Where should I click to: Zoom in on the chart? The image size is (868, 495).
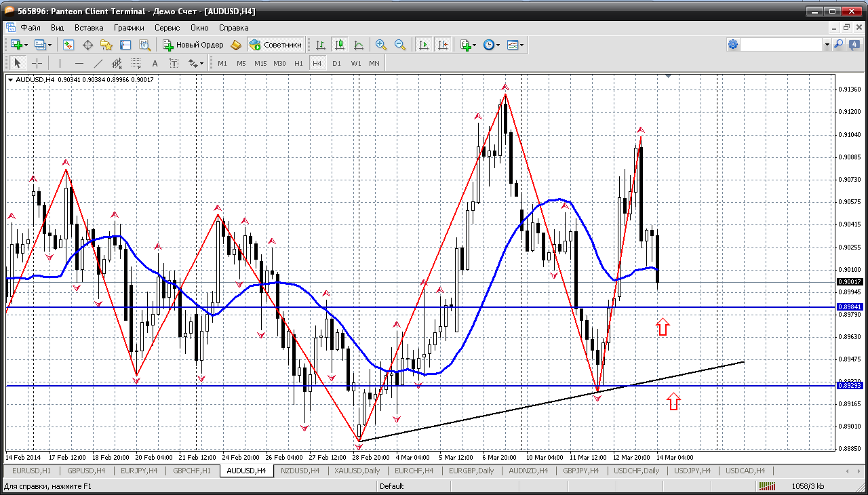pyautogui.click(x=381, y=45)
